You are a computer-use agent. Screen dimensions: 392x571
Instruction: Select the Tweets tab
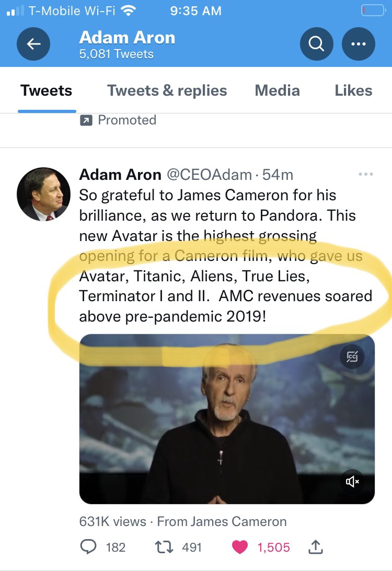(47, 90)
